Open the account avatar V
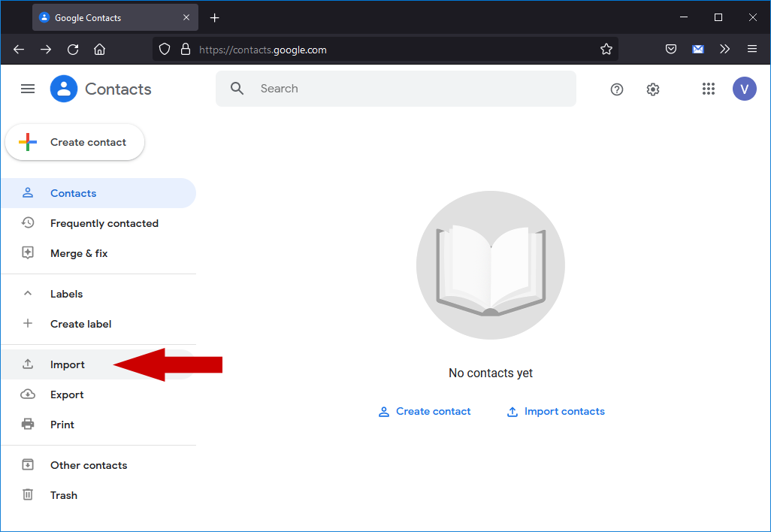Screen dimensions: 771x532 pyautogui.click(x=744, y=89)
